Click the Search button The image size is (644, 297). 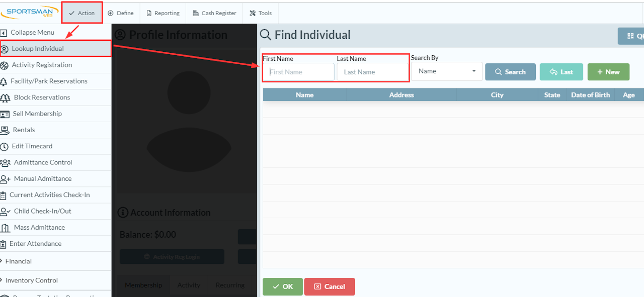coord(510,72)
